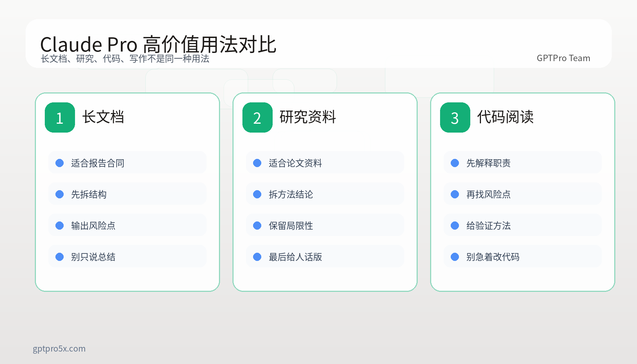This screenshot has width=637, height=364.
Task: Select the 再找风险点 item text
Action: coord(488,194)
